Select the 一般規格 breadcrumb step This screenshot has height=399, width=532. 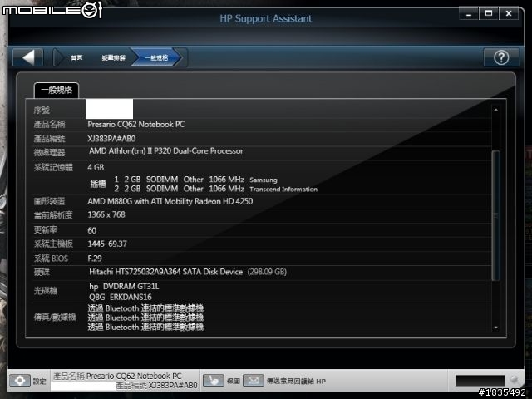pos(156,57)
